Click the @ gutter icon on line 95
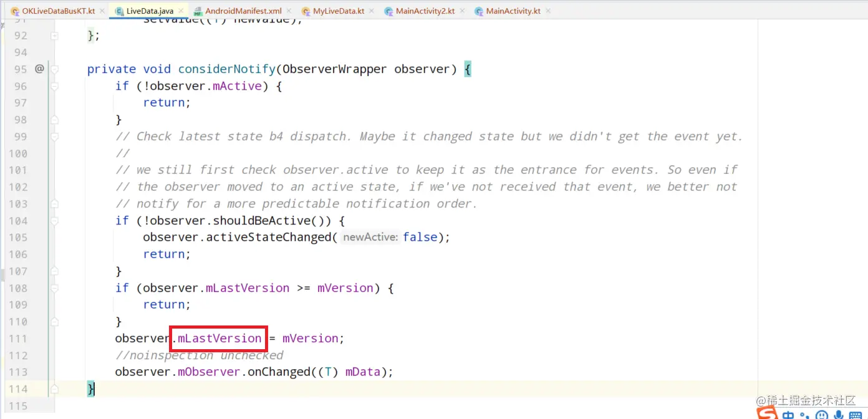The height and width of the screenshot is (419, 868). [39, 69]
